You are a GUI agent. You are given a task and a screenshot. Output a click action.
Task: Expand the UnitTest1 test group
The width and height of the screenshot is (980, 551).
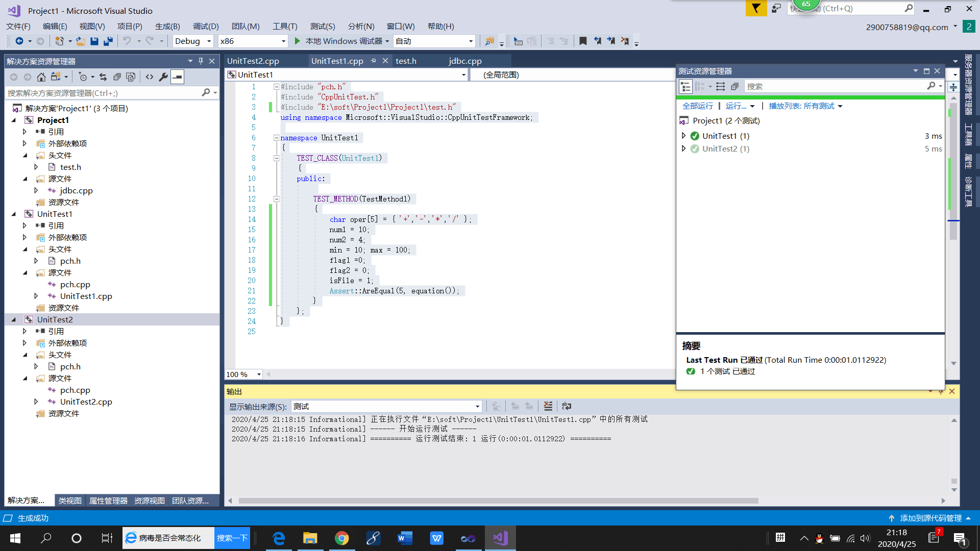click(x=683, y=136)
